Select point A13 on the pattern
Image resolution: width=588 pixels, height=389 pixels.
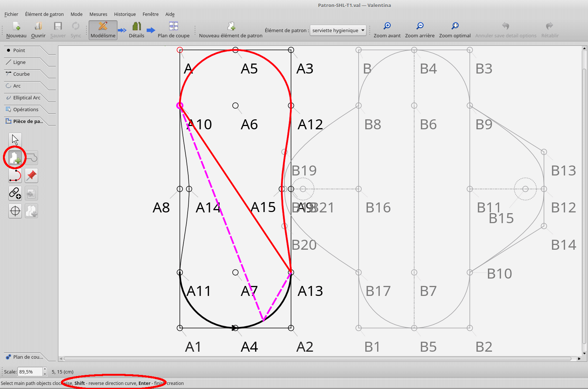pos(291,272)
